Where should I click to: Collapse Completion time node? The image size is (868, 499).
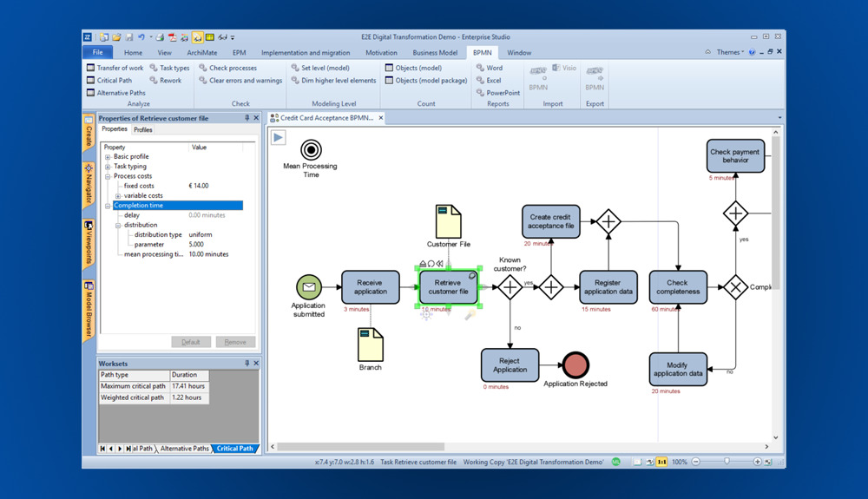pos(108,206)
